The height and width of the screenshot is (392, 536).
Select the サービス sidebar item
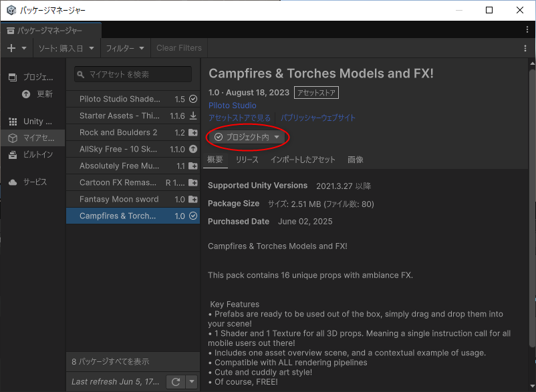point(33,182)
